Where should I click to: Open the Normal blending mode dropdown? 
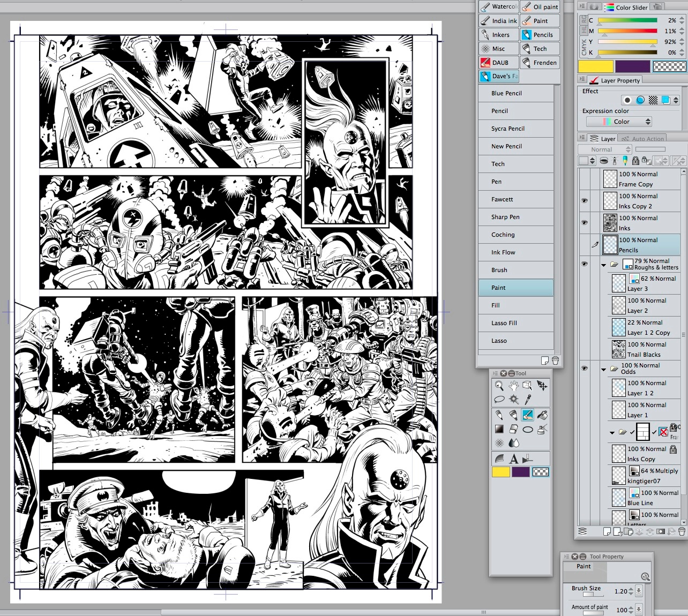coord(604,149)
